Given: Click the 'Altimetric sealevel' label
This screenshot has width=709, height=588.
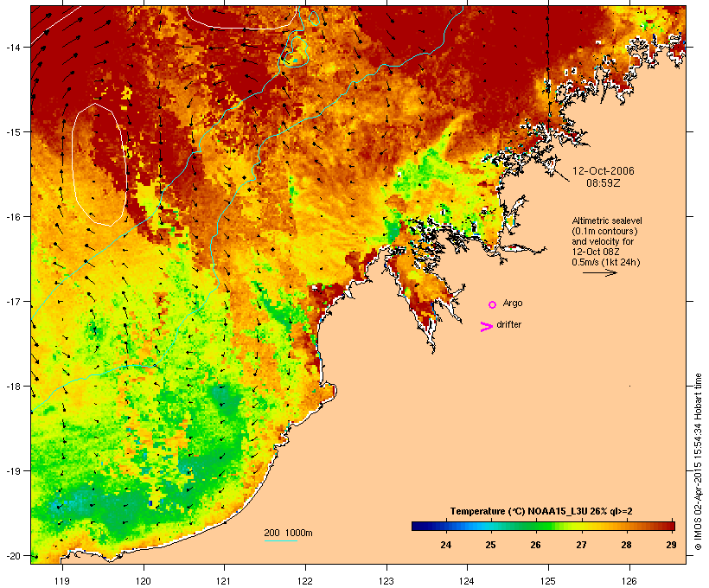Looking at the screenshot, I should (x=607, y=220).
